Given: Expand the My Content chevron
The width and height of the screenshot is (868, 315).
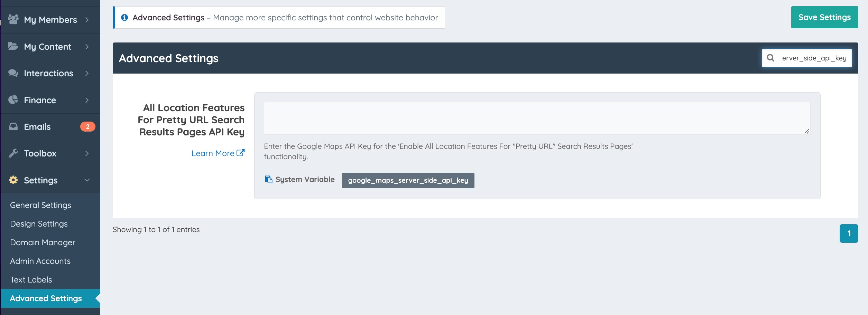Looking at the screenshot, I should [x=87, y=47].
